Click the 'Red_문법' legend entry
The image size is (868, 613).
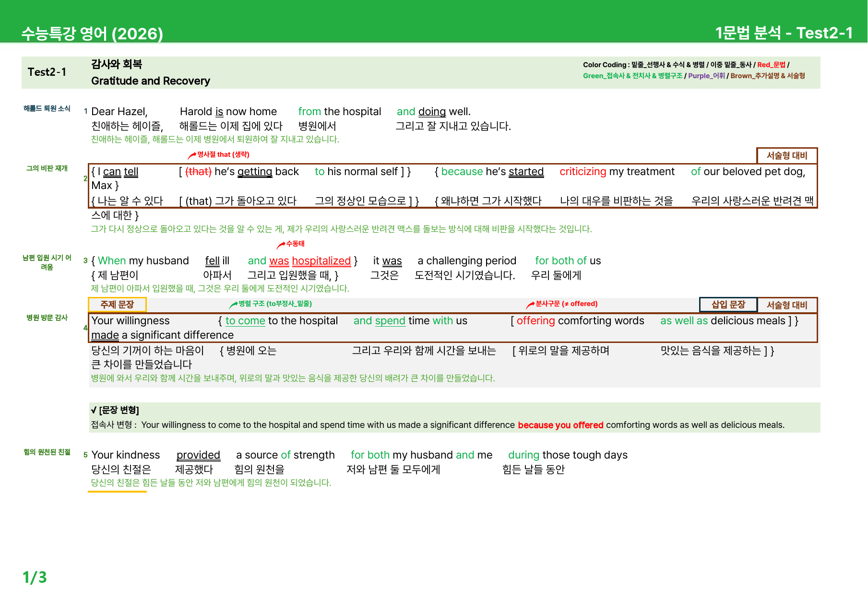[x=771, y=65]
